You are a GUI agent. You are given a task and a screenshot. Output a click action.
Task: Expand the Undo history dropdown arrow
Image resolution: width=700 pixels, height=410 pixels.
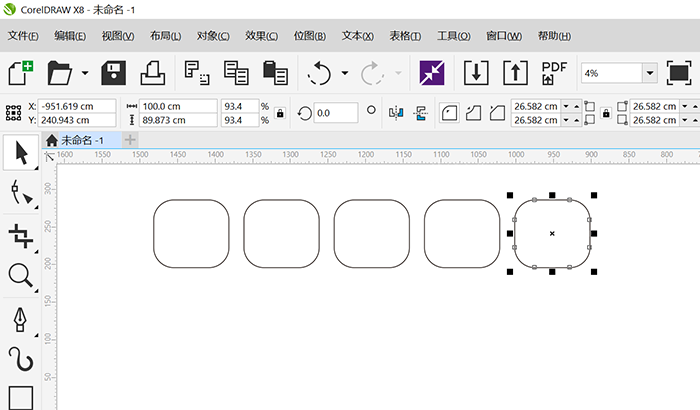point(344,73)
